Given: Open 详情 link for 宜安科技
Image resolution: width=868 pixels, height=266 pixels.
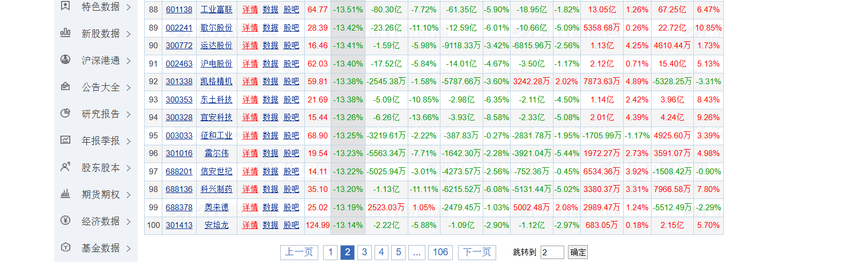Looking at the screenshot, I should 250,117.
